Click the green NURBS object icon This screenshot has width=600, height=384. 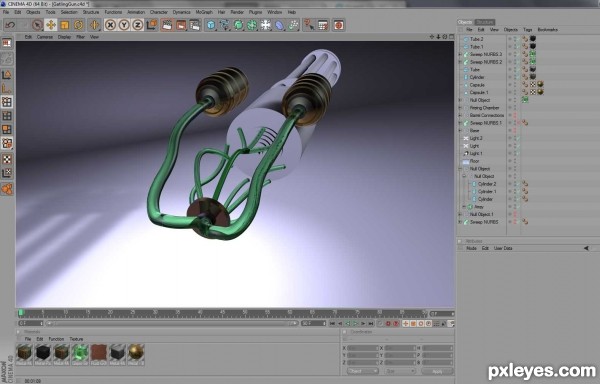[238, 25]
